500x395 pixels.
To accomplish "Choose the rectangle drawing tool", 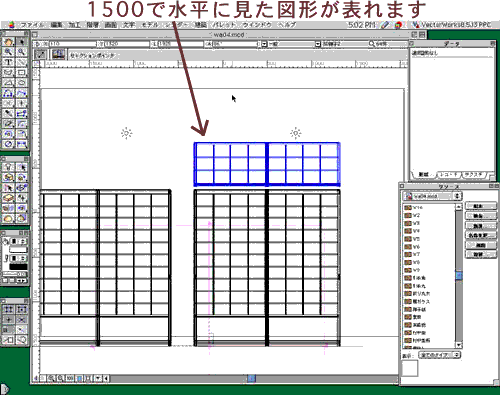I will pos(21,72).
